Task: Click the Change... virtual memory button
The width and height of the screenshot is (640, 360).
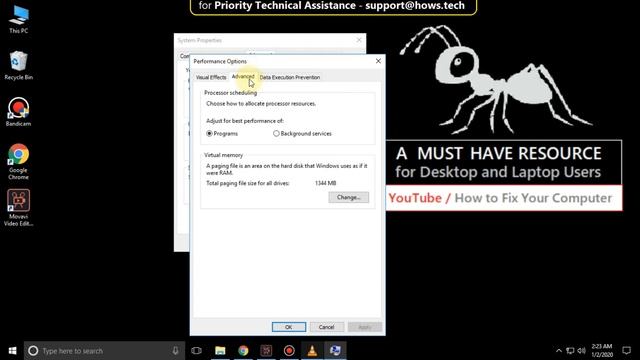Action: click(349, 198)
